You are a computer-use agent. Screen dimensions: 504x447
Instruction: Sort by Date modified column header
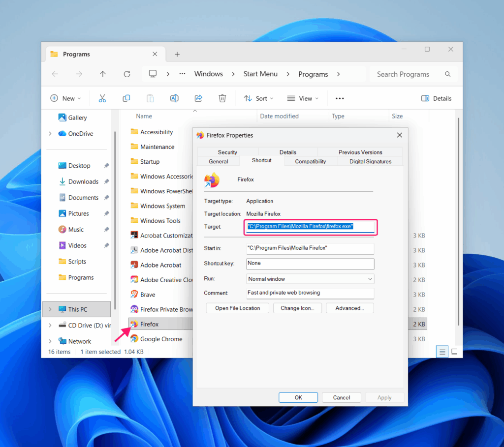coord(280,116)
